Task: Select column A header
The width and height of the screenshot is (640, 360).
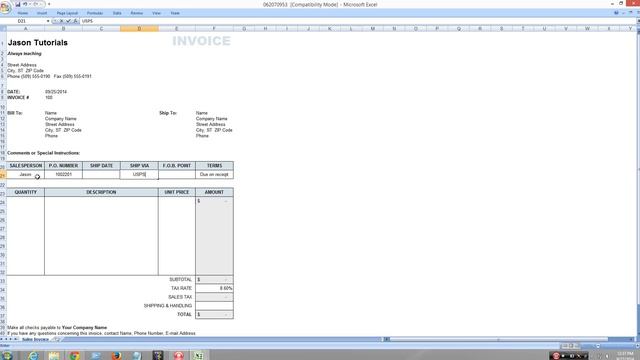Action: click(25, 29)
